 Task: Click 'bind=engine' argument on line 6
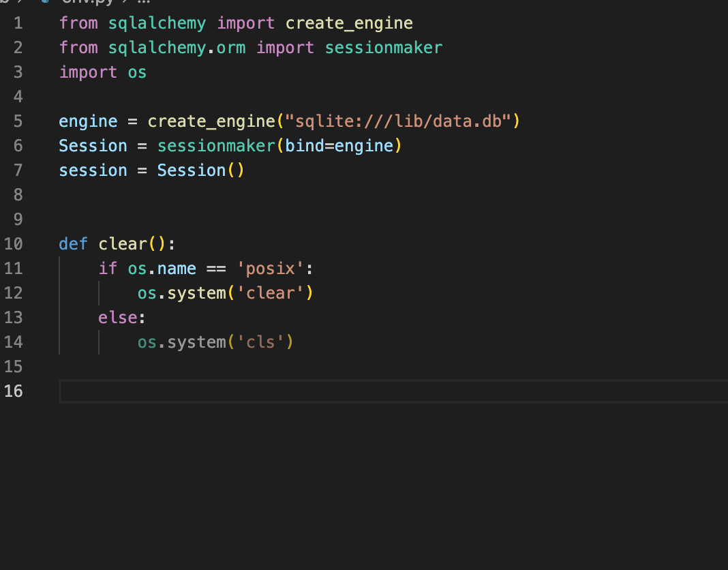(339, 146)
